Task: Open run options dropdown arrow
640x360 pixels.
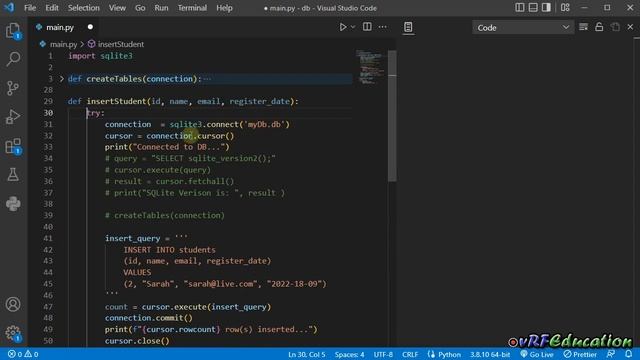Action: click(353, 27)
